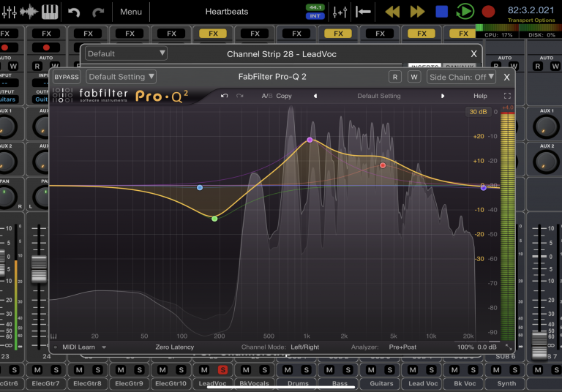Open the Default channel strip preset dropdown
Image resolution: width=562 pixels, height=392 pixels.
point(126,53)
